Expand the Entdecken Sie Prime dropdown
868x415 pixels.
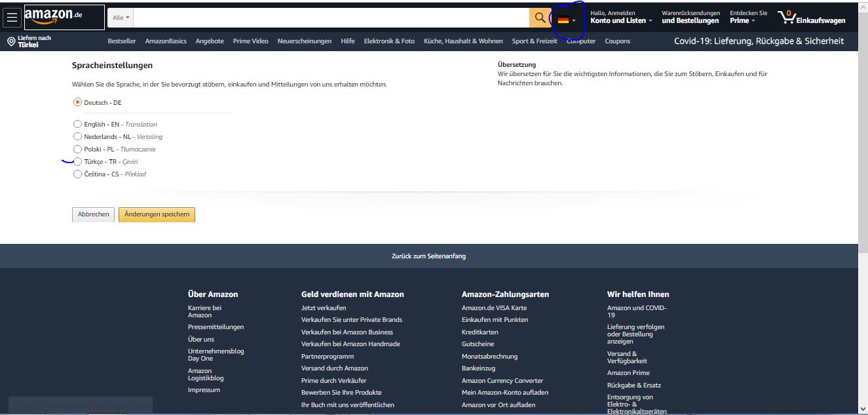click(748, 17)
